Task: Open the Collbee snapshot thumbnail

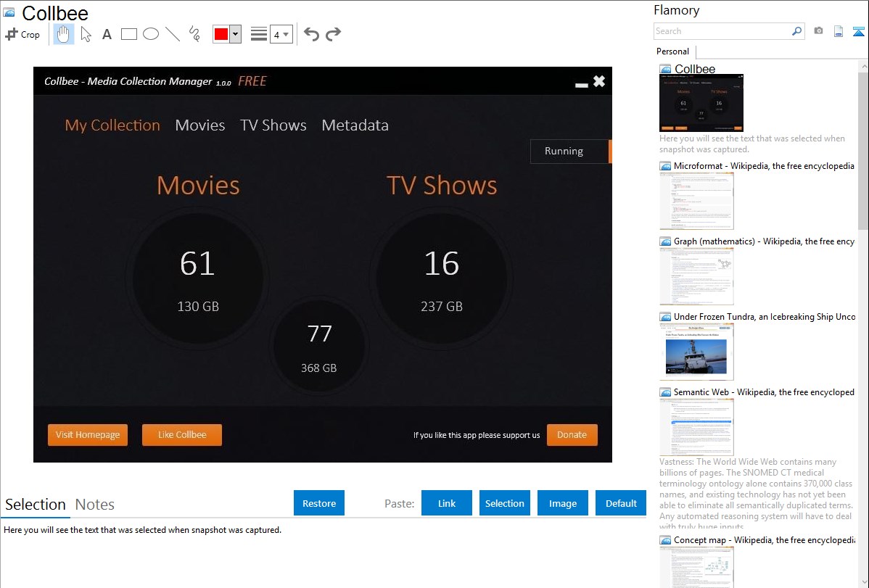Action: (701, 102)
